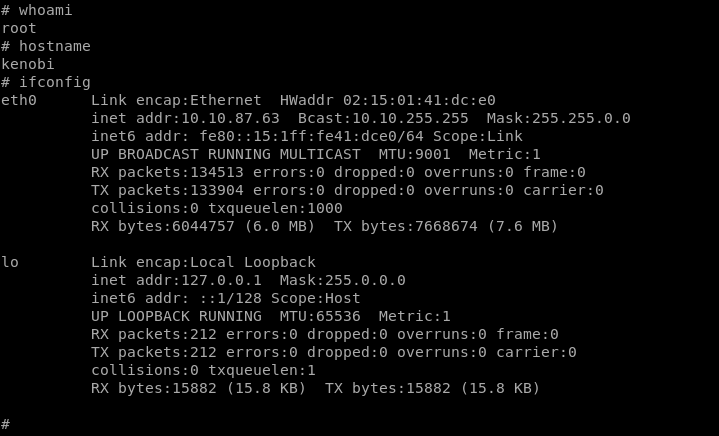Click the whoami command text
This screenshot has width=719, height=436.
click(x=45, y=10)
